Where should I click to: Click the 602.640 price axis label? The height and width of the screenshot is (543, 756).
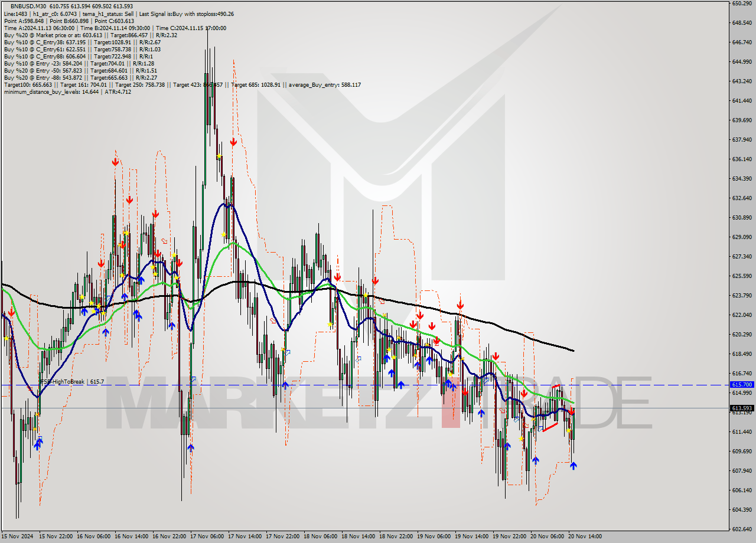coord(742,529)
